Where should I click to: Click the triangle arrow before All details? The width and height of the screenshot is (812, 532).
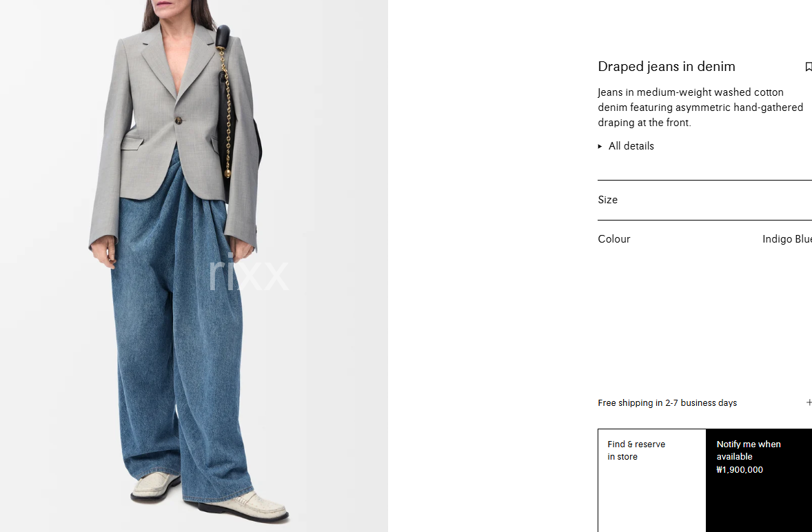(600, 147)
